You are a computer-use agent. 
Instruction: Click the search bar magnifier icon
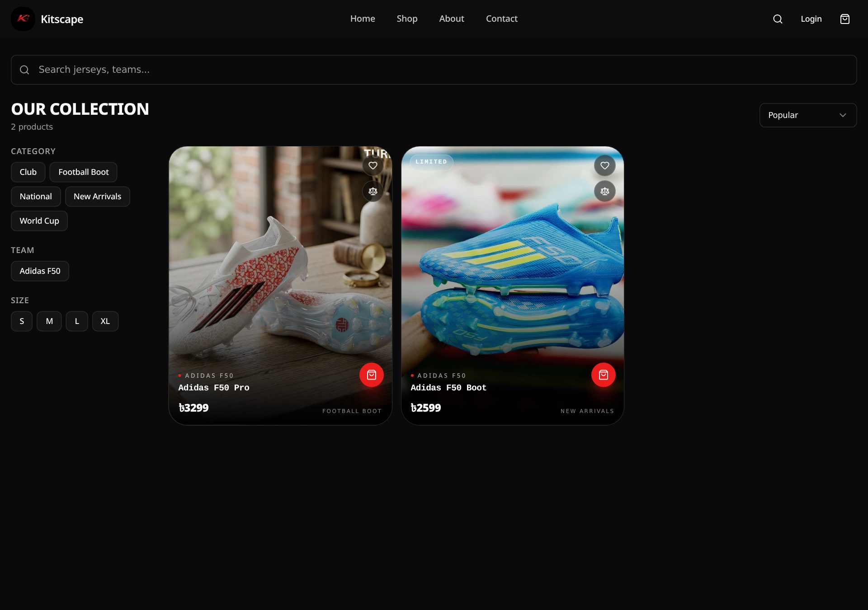(24, 70)
